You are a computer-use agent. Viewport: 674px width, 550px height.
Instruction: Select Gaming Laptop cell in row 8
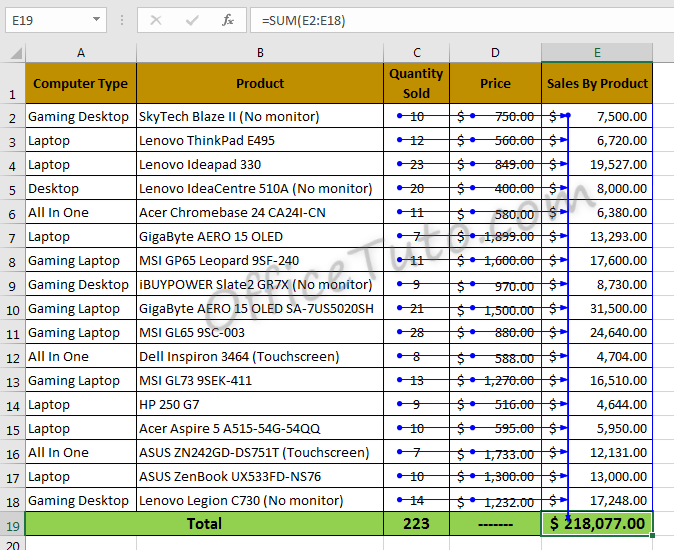[81, 260]
